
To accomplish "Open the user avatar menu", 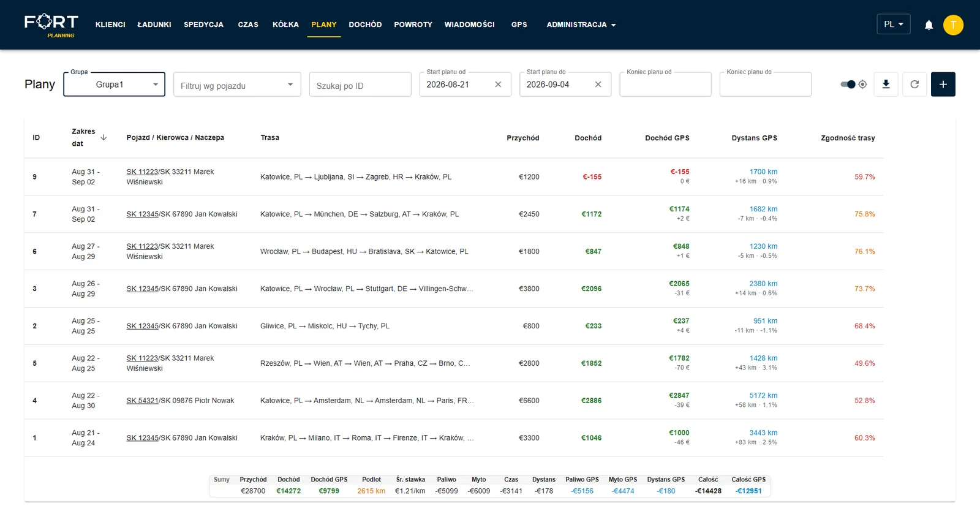I will coord(953,25).
